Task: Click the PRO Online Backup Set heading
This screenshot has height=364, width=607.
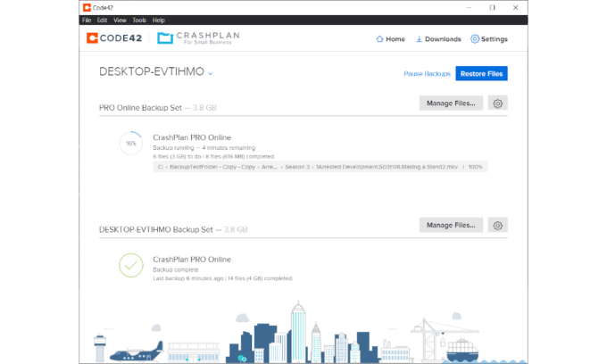Action: tap(140, 108)
